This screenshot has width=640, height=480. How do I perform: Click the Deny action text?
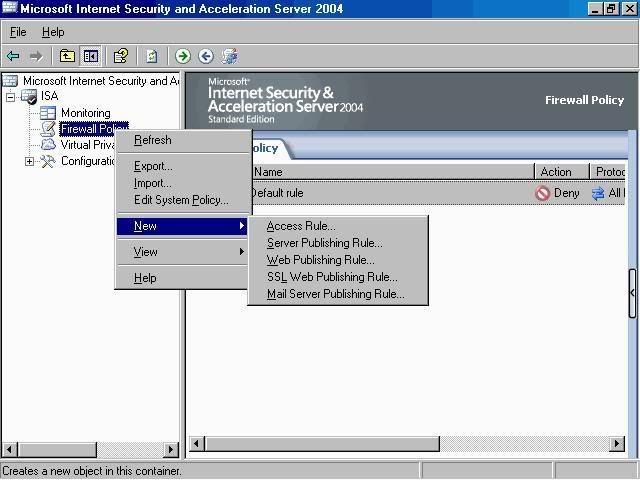pyautogui.click(x=567, y=193)
